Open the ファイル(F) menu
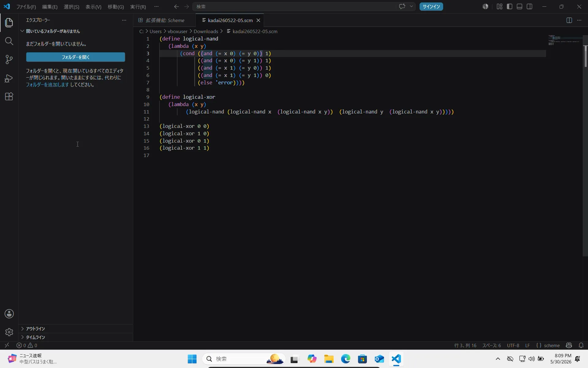Image resolution: width=588 pixels, height=368 pixels. tap(26, 6)
